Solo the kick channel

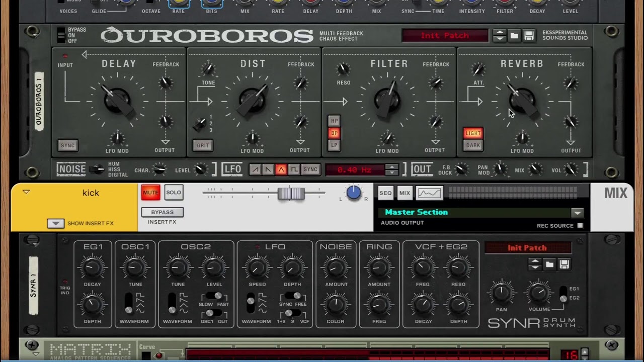click(x=174, y=193)
